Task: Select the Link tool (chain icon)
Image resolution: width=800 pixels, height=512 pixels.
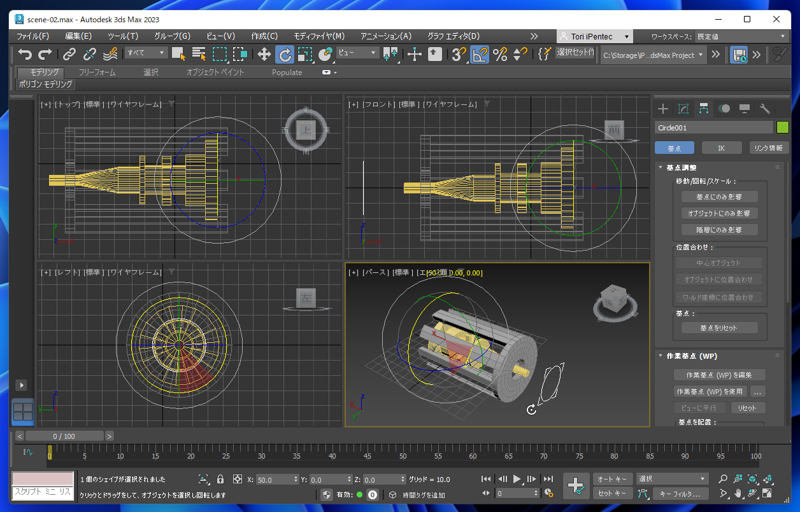Action: 69,54
